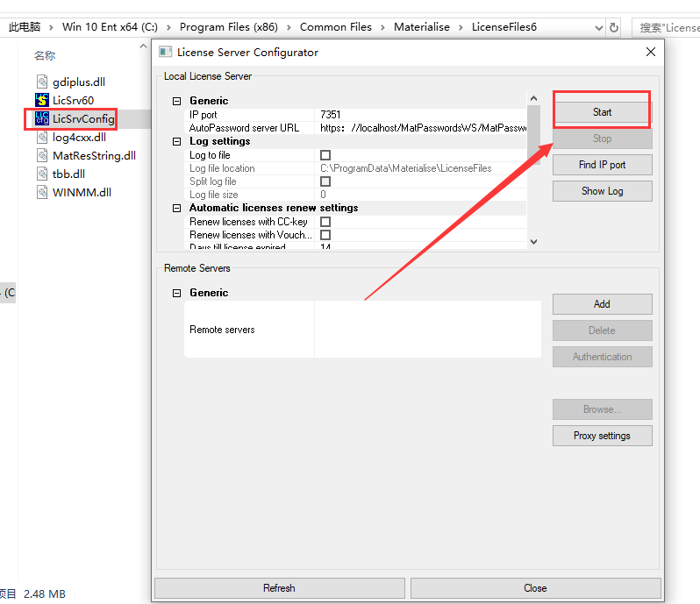The width and height of the screenshot is (700, 604).
Task: Click the WINMM.dll file icon
Action: pyautogui.click(x=42, y=192)
